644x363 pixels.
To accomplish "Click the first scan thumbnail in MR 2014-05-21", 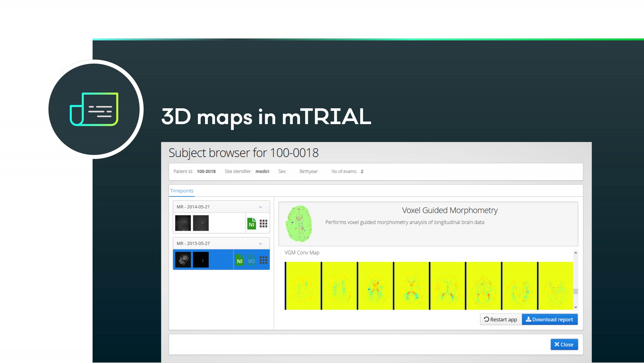I will pos(183,223).
